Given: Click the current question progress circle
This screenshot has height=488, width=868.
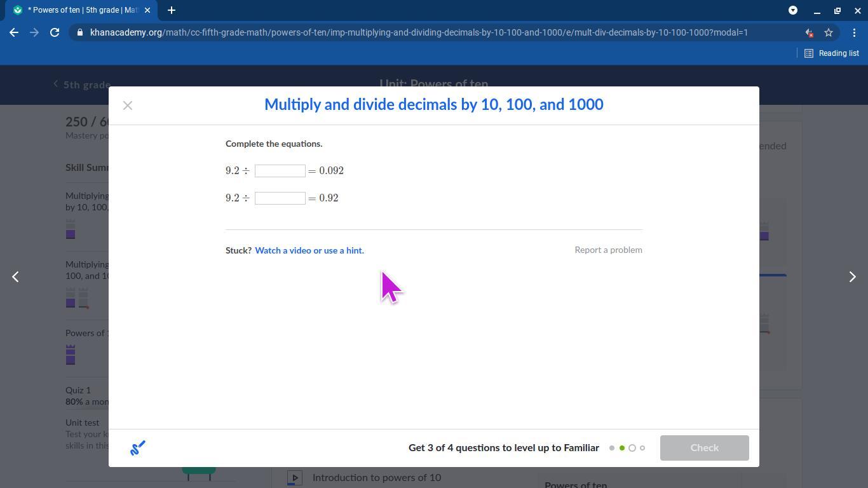Looking at the screenshot, I should (x=632, y=448).
